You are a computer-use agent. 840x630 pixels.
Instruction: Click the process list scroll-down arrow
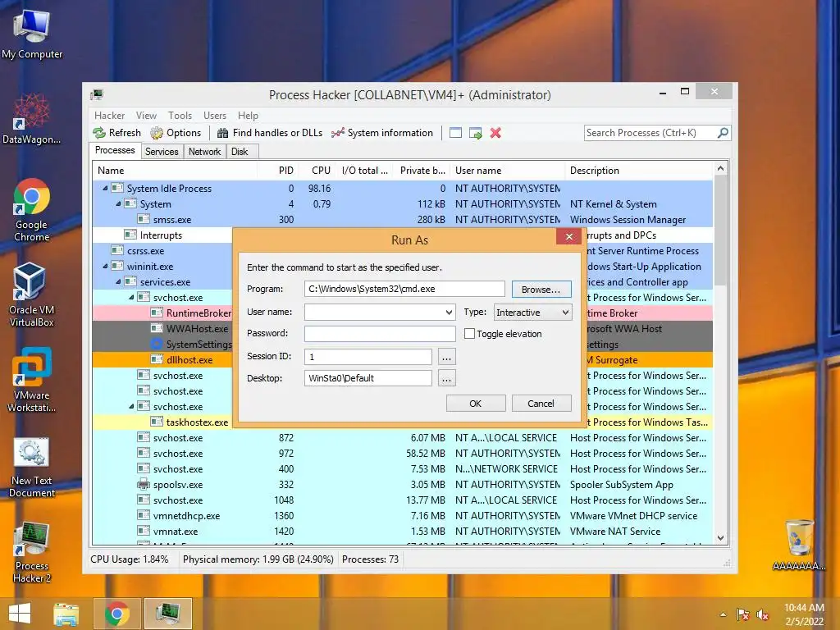tap(720, 538)
